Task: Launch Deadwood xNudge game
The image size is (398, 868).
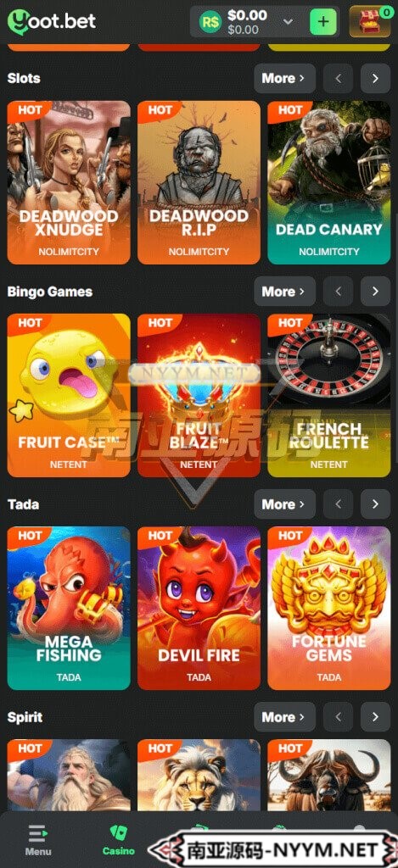Action: [69, 182]
